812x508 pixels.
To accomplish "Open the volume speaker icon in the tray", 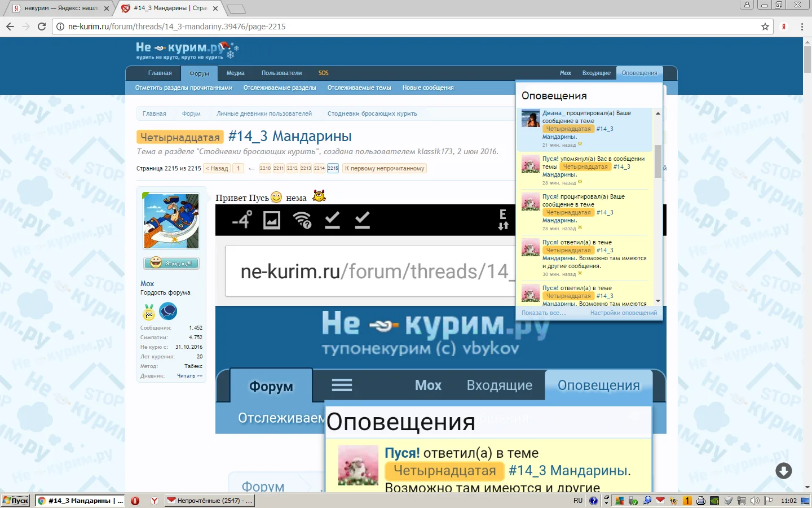I will click(754, 501).
